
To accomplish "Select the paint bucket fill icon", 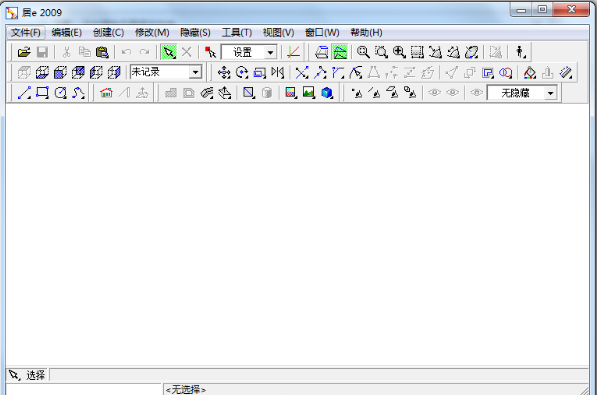I will [530, 72].
